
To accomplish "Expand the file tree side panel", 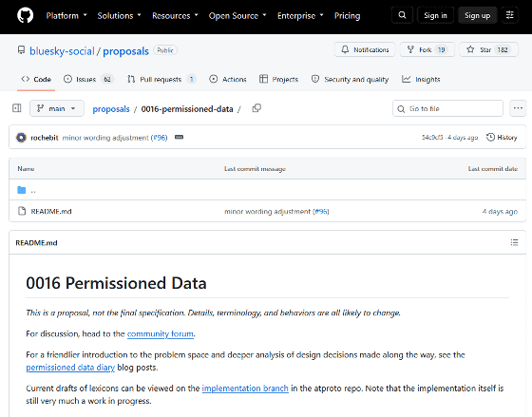I will pyautogui.click(x=17, y=108).
